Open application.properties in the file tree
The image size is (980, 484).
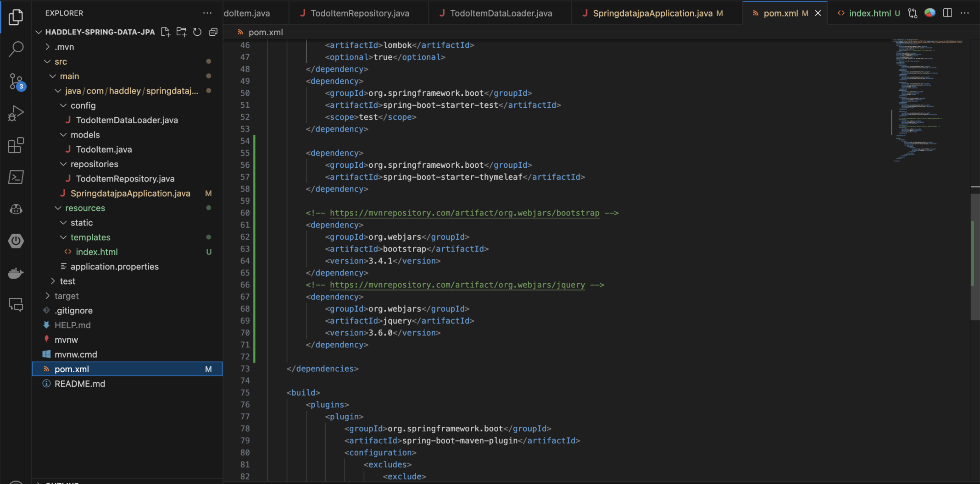(114, 267)
